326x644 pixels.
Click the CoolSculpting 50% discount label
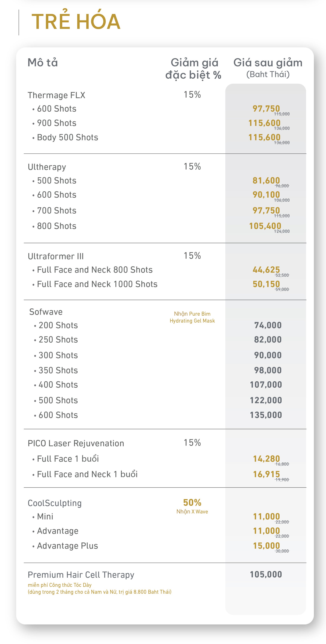pyautogui.click(x=192, y=502)
